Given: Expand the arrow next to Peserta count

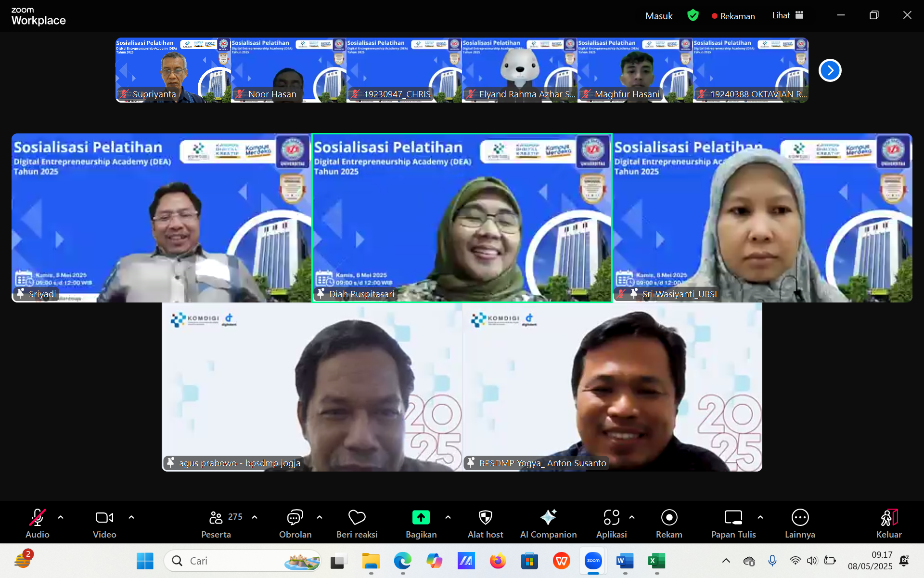Looking at the screenshot, I should click(255, 517).
